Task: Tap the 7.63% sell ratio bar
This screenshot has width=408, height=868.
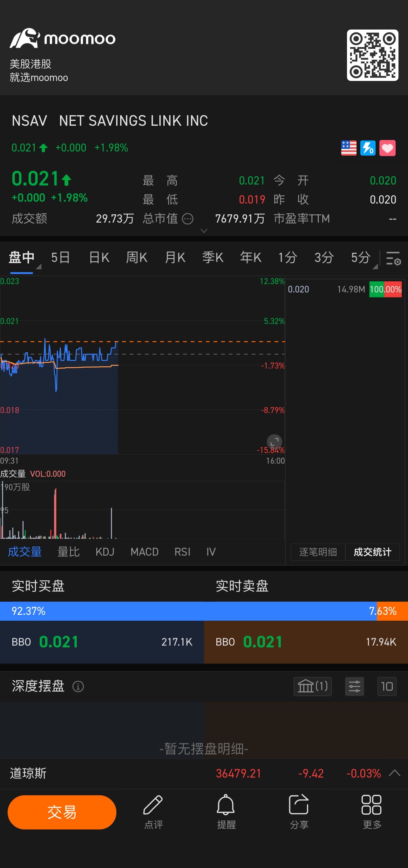Action: coord(392,611)
